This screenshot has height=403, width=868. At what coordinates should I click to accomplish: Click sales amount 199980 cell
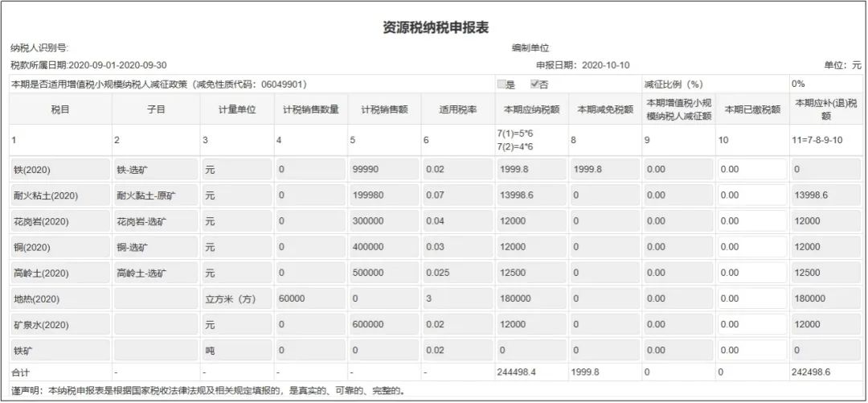[384, 195]
